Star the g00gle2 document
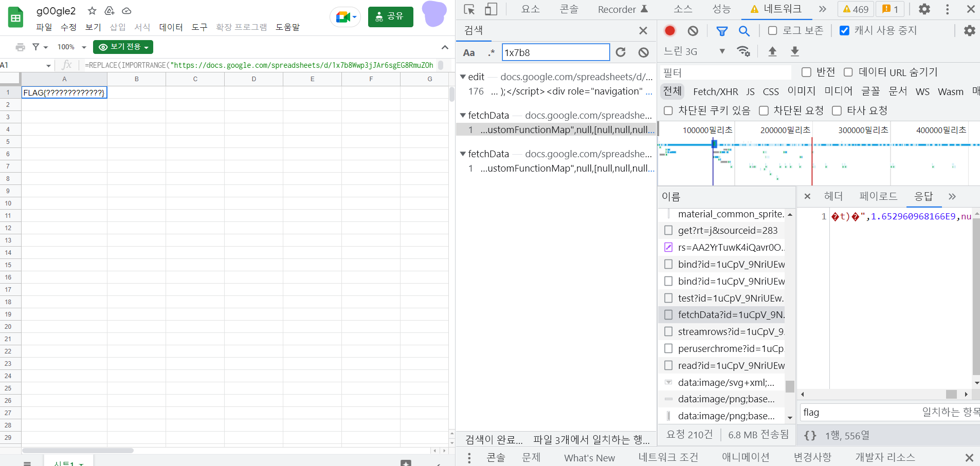980x466 pixels. point(92,11)
